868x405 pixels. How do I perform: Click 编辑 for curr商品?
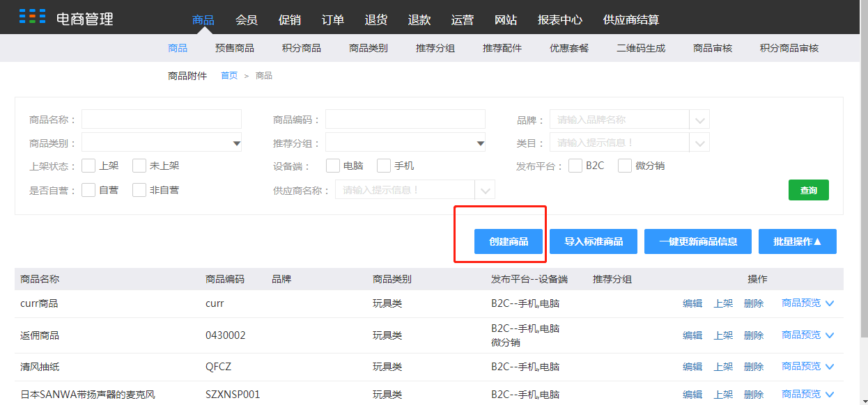[x=692, y=303]
